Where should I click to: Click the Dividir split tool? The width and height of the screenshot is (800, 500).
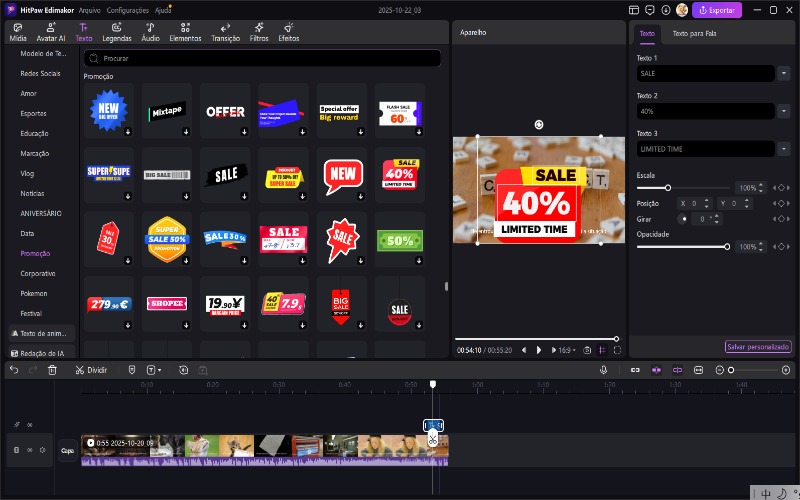[x=90, y=370]
